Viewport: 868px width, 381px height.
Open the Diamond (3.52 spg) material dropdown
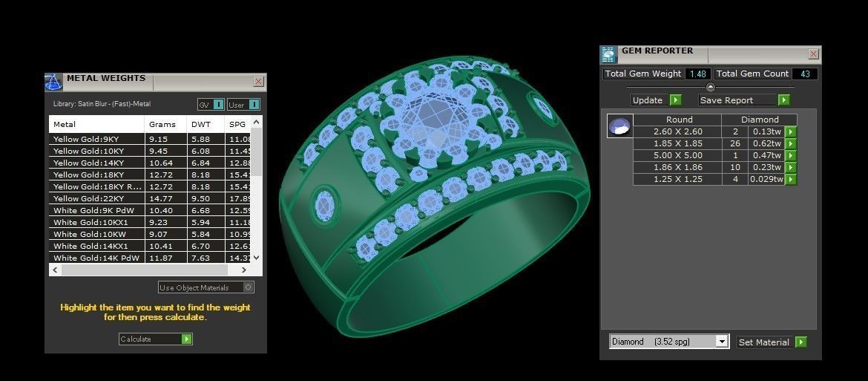point(721,342)
